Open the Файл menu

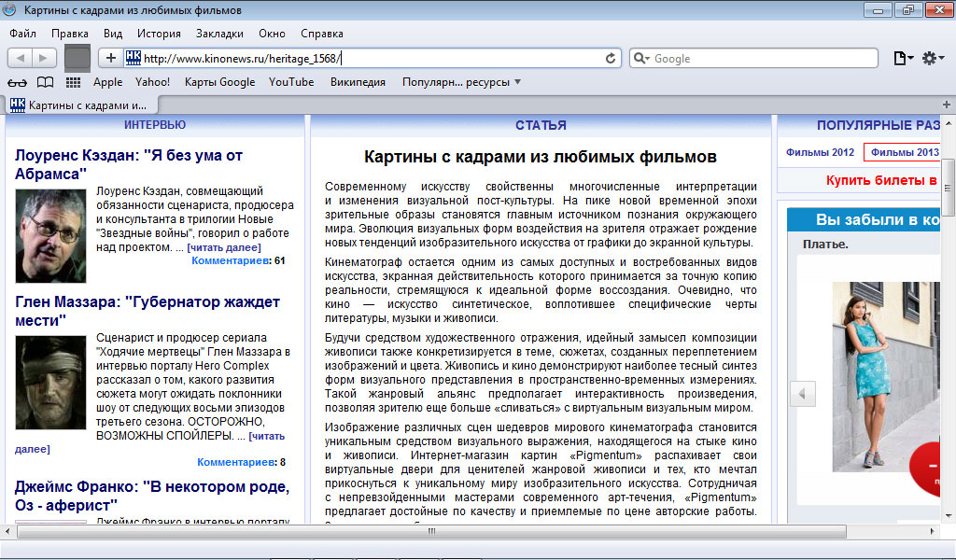[x=22, y=34]
